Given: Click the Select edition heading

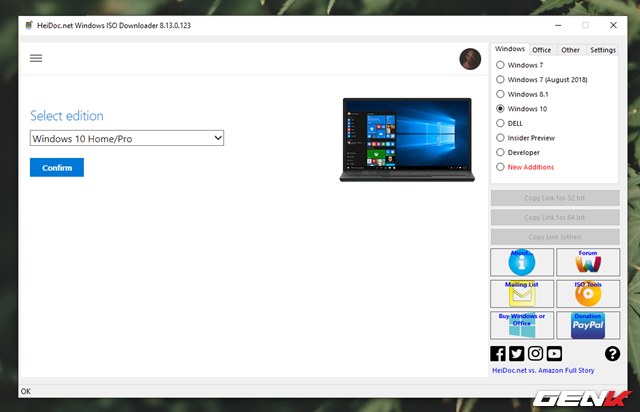Looking at the screenshot, I should pyautogui.click(x=67, y=116).
